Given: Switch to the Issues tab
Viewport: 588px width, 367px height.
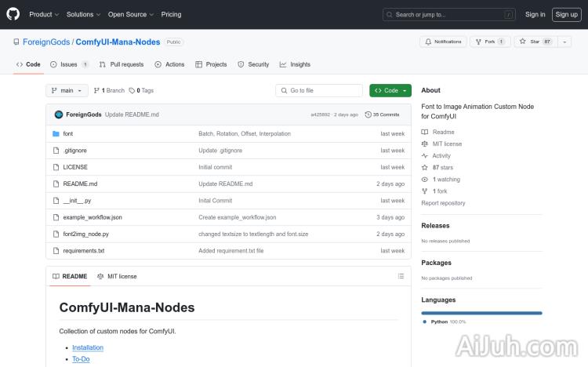Looking at the screenshot, I should click(69, 64).
